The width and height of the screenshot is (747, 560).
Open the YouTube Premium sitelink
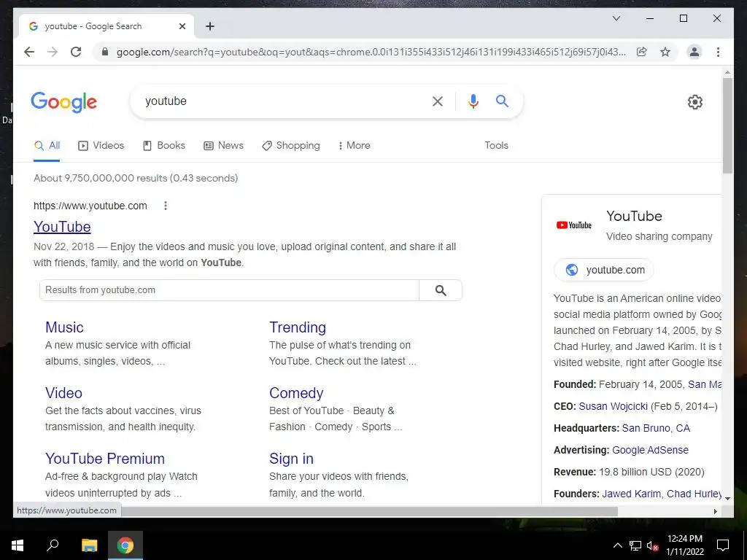pos(105,459)
